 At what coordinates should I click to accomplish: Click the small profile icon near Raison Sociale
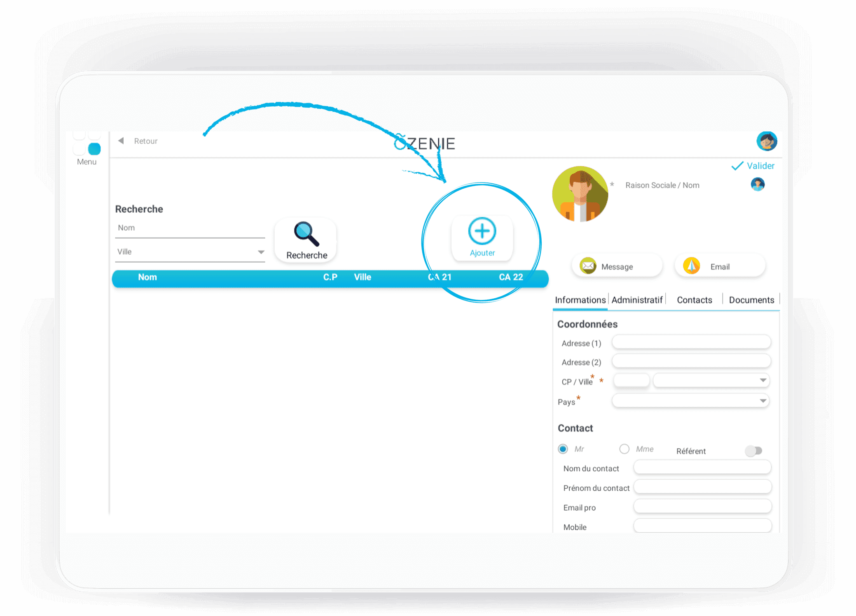click(x=758, y=184)
